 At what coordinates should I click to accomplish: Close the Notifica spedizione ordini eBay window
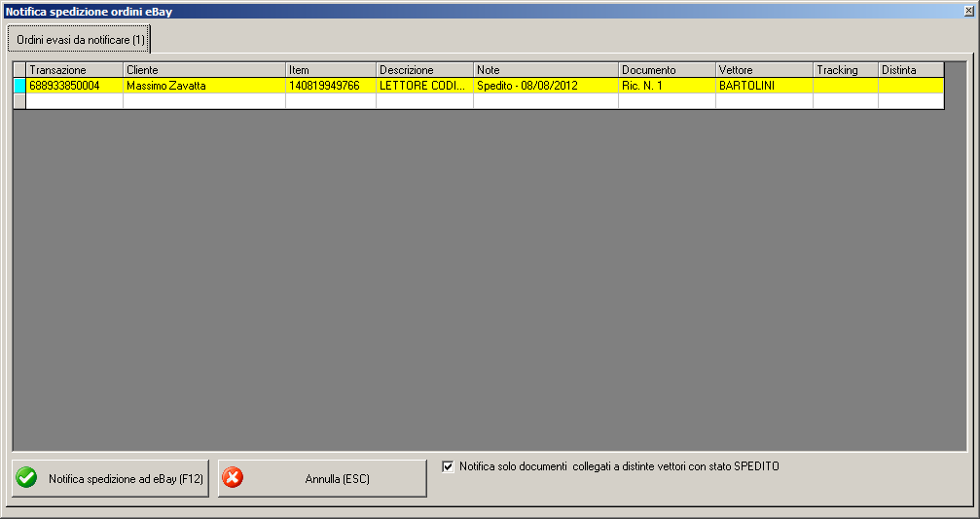968,11
